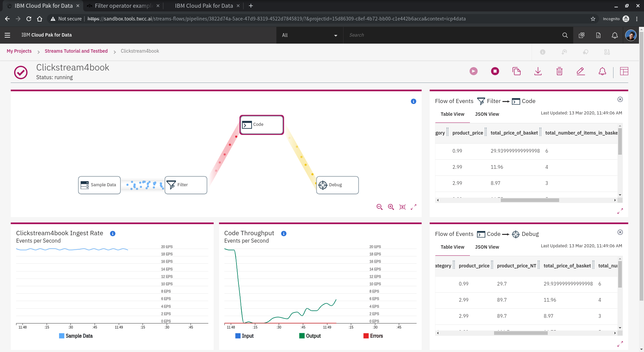
Task: Select the Code operator node
Action: coord(262,125)
